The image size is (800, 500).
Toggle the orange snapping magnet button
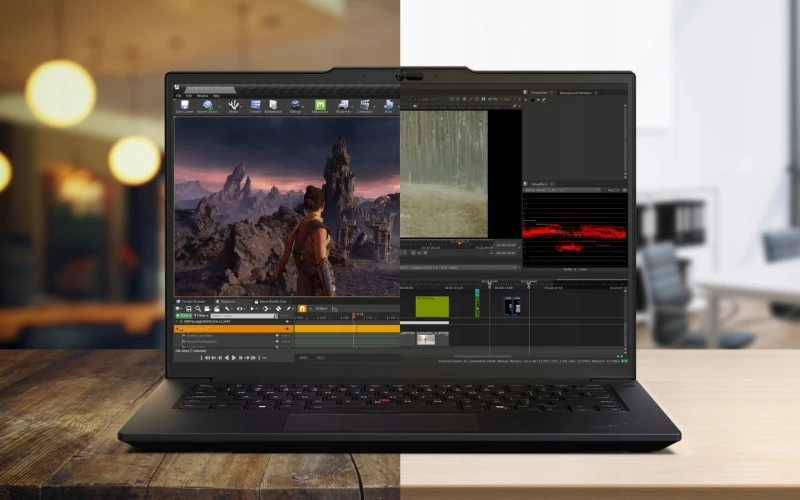(x=303, y=309)
